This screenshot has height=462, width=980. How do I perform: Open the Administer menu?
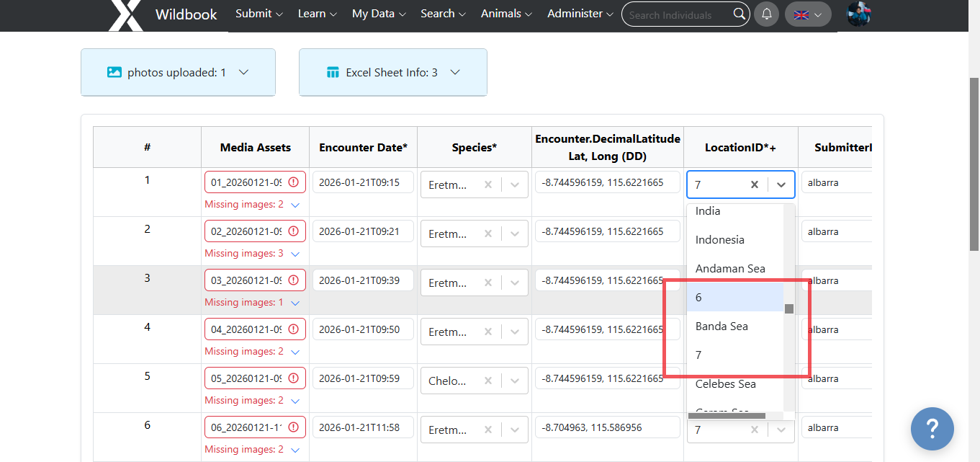coord(580,14)
